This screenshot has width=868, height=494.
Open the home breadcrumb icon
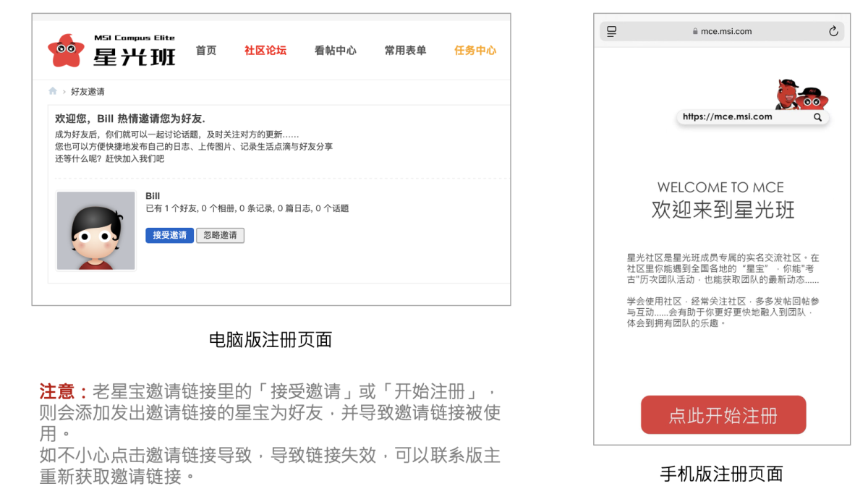point(53,91)
